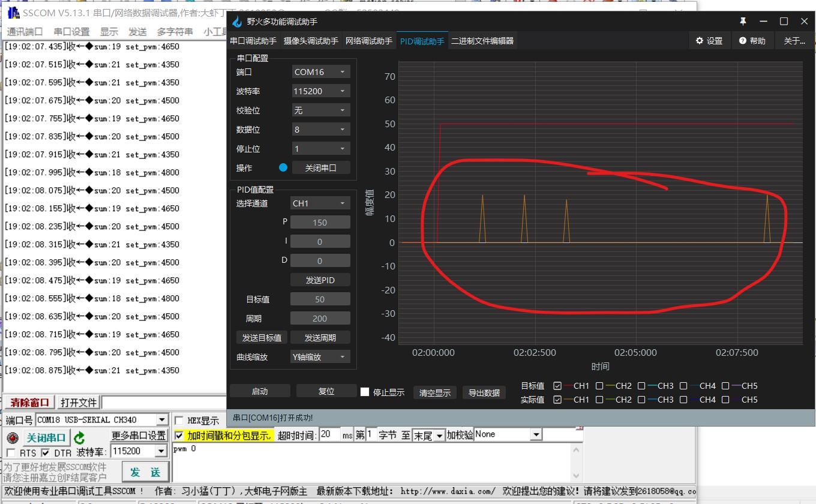Toggle the DTR checkbox in SSCOM
The height and width of the screenshot is (504, 816).
[x=46, y=452]
